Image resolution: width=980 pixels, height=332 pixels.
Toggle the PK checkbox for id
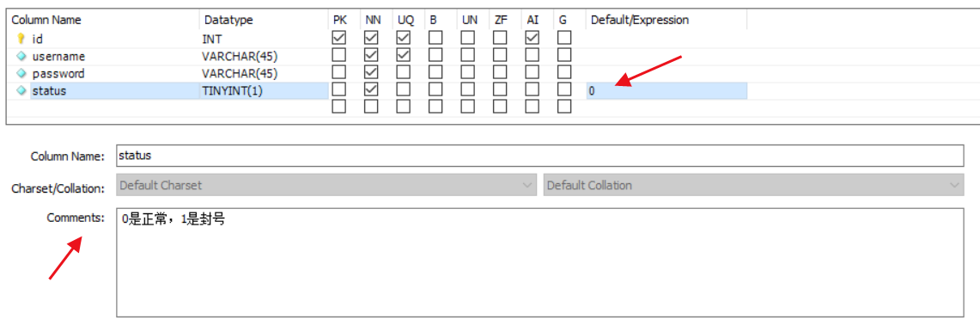pyautogui.click(x=338, y=38)
